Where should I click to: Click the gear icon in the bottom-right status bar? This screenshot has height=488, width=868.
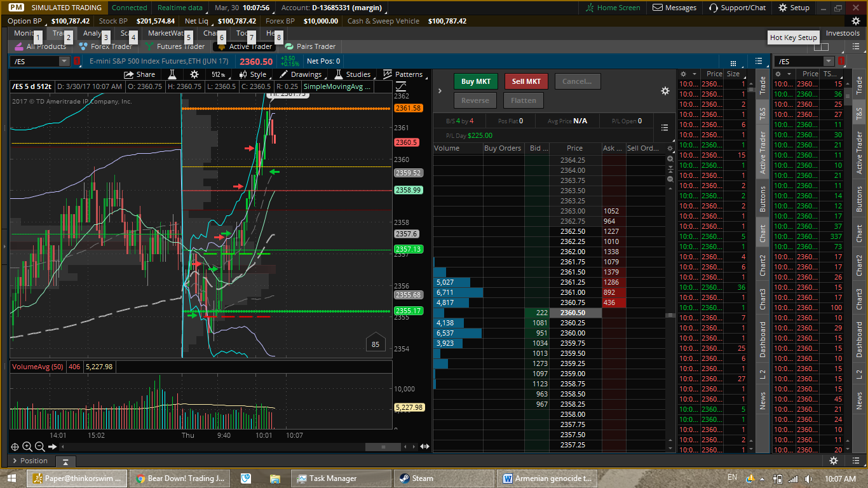(834, 461)
